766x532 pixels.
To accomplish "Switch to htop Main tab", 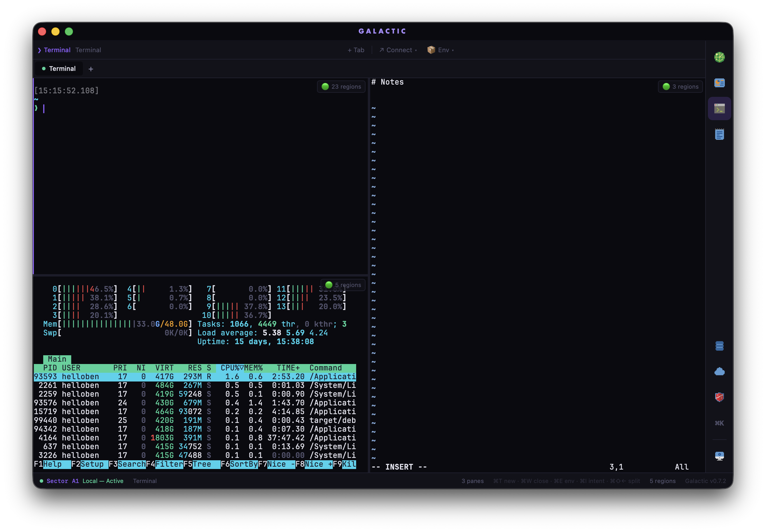I will pos(57,359).
